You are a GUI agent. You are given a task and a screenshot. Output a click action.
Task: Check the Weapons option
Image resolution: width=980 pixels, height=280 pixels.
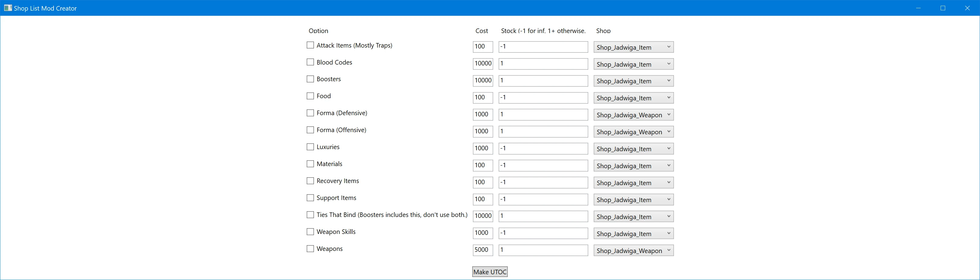pos(310,248)
